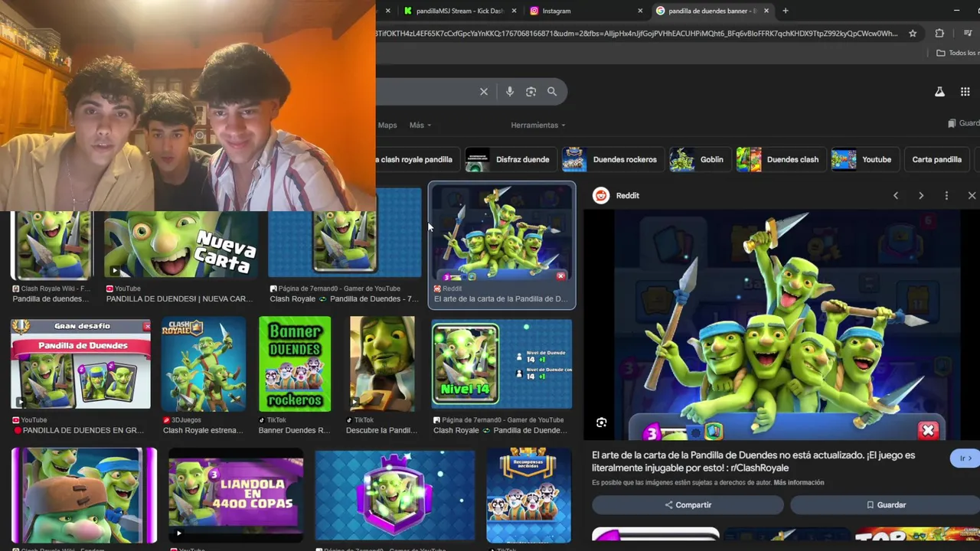Viewport: 980px width, 551px height.
Task: Open Google Lens image search icon
Action: pyautogui.click(x=531, y=92)
